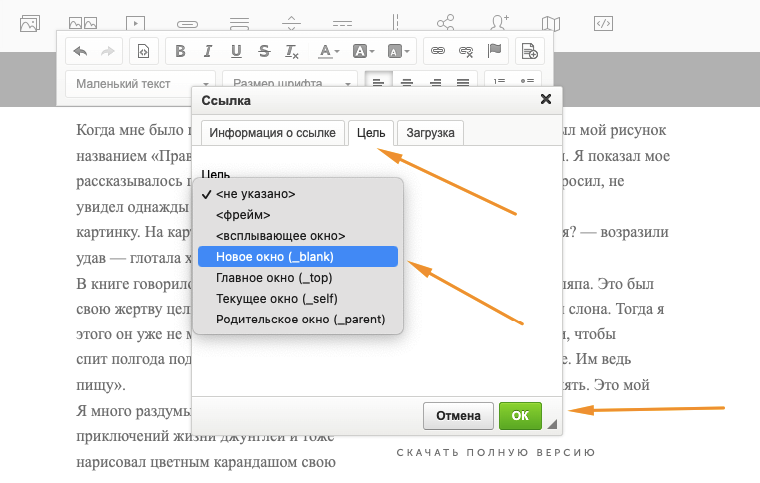Select 'Новое окно (_blank)' option
760x483 pixels.
point(298,257)
